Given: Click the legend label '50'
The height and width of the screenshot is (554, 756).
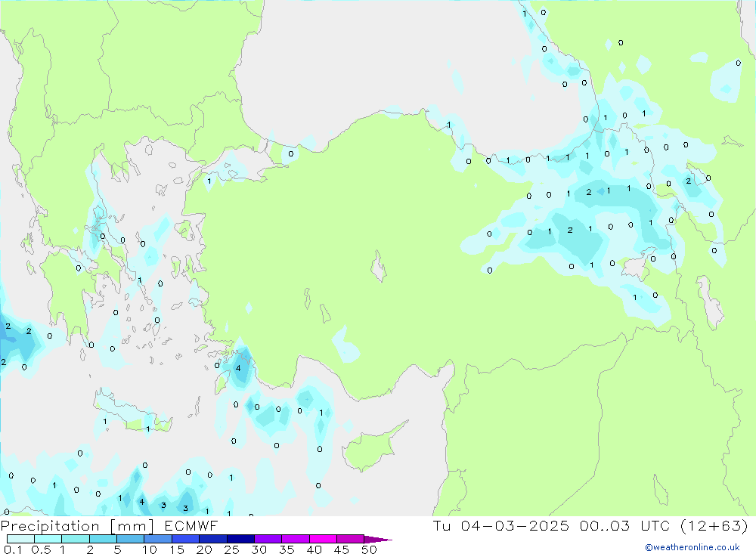Looking at the screenshot, I should [369, 549].
